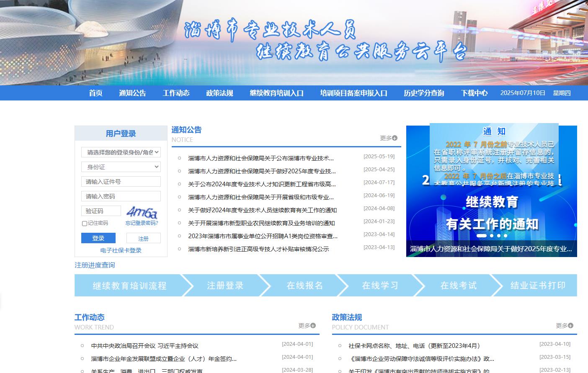Click the 电子社保卡登录 link
588x373 pixels.
(x=121, y=250)
